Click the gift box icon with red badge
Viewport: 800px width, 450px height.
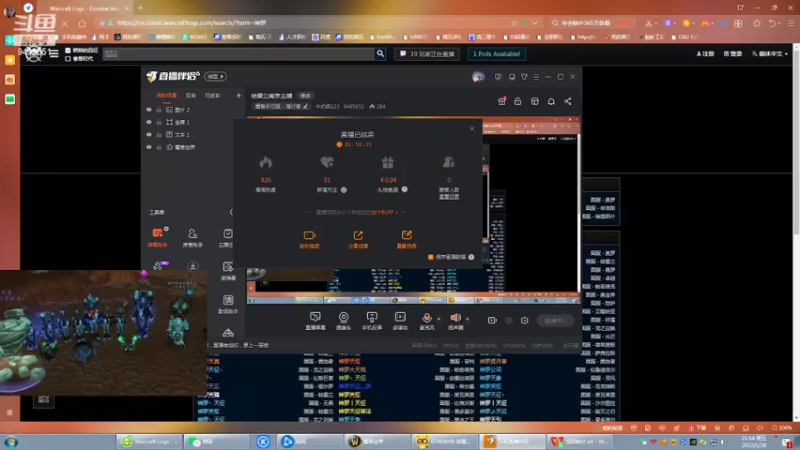502,101
